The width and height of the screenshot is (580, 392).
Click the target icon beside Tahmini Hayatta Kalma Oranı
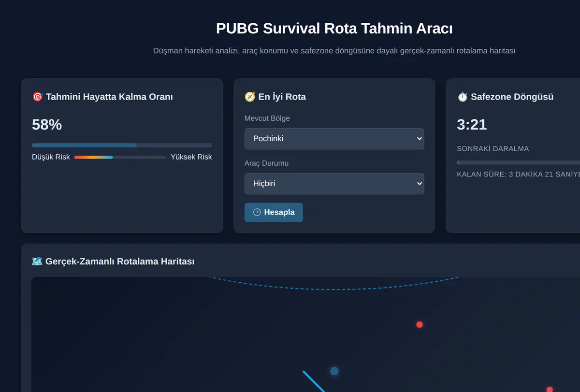pyautogui.click(x=37, y=97)
